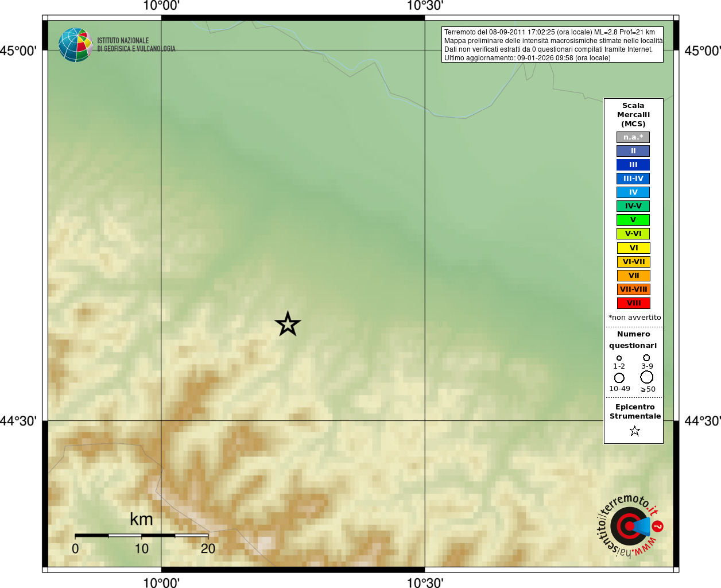
Task: Click the 'Terremoto del 08-09-2011' info line
Action: (x=549, y=32)
